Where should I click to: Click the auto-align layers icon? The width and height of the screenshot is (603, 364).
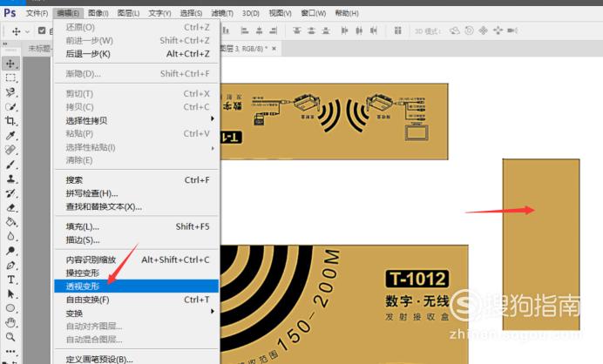[397, 30]
